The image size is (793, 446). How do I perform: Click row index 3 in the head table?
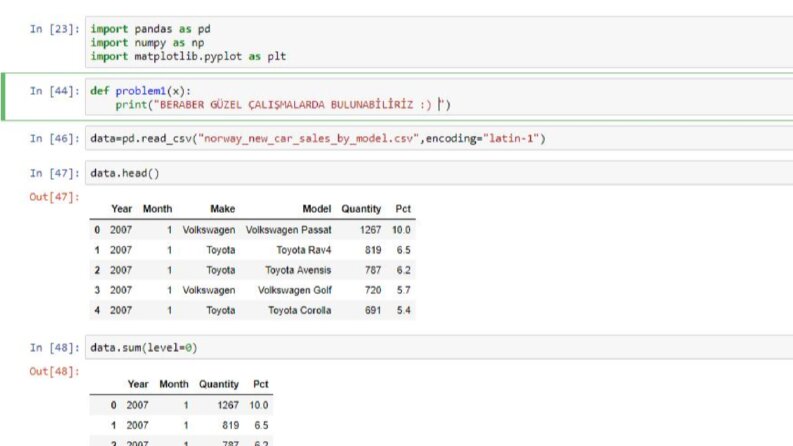(97, 290)
